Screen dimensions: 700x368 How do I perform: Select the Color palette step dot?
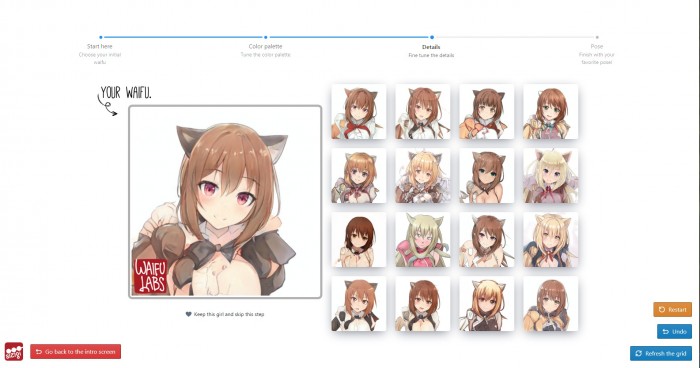(x=266, y=38)
